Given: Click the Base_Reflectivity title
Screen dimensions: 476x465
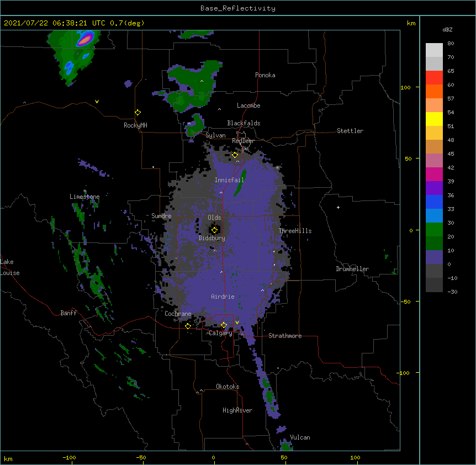Looking at the screenshot, I should click(238, 8).
